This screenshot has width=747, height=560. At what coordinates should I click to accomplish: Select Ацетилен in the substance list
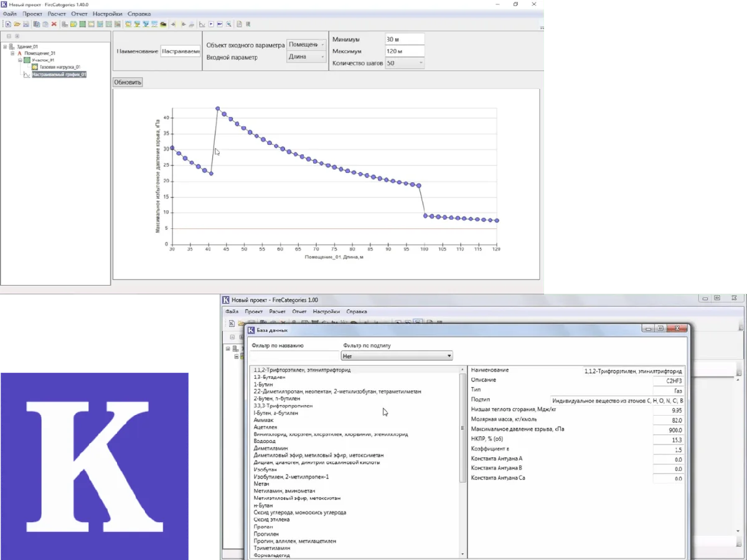266,427
